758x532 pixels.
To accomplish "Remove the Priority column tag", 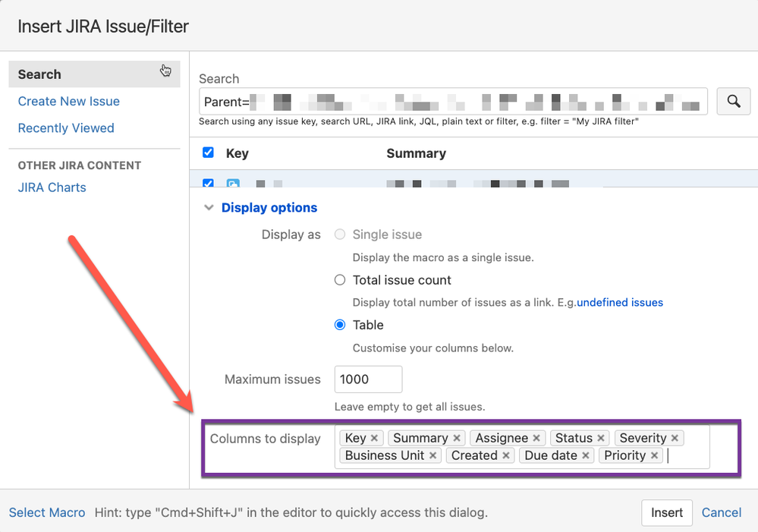I will point(654,455).
